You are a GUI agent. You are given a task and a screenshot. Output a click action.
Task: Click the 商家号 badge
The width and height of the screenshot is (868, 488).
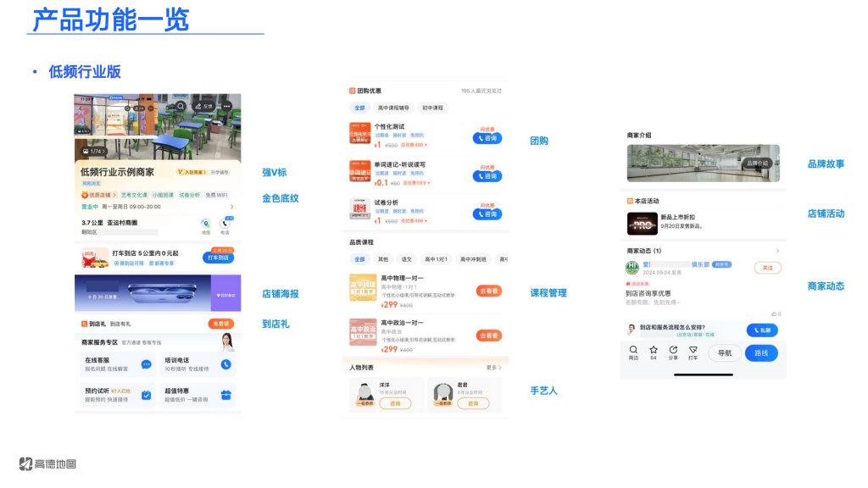722,264
